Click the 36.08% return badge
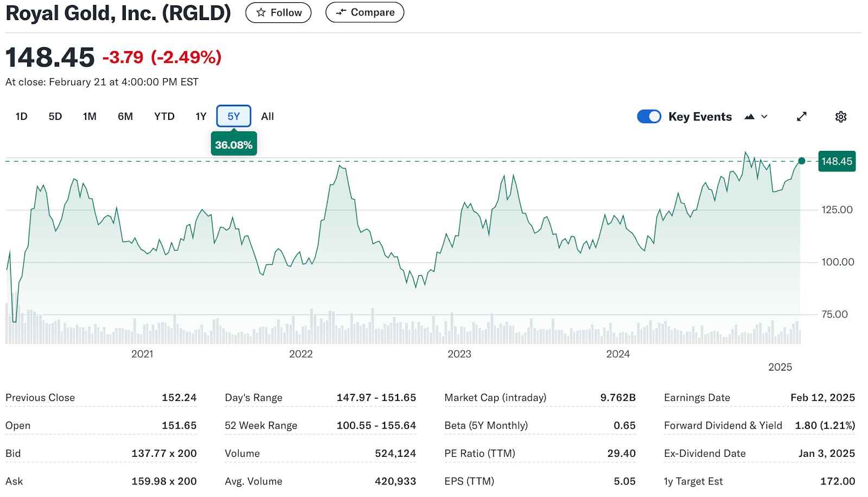 [234, 145]
